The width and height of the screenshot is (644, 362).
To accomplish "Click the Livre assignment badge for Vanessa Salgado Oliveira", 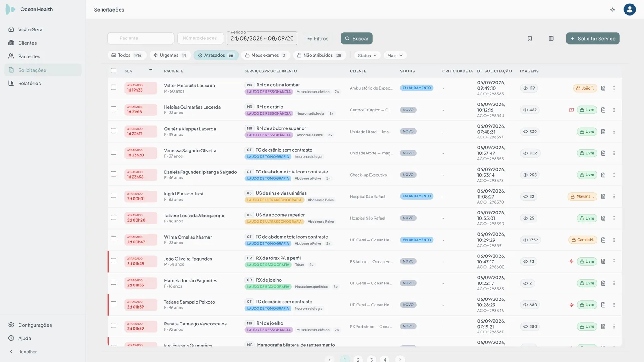I will 587,153.
